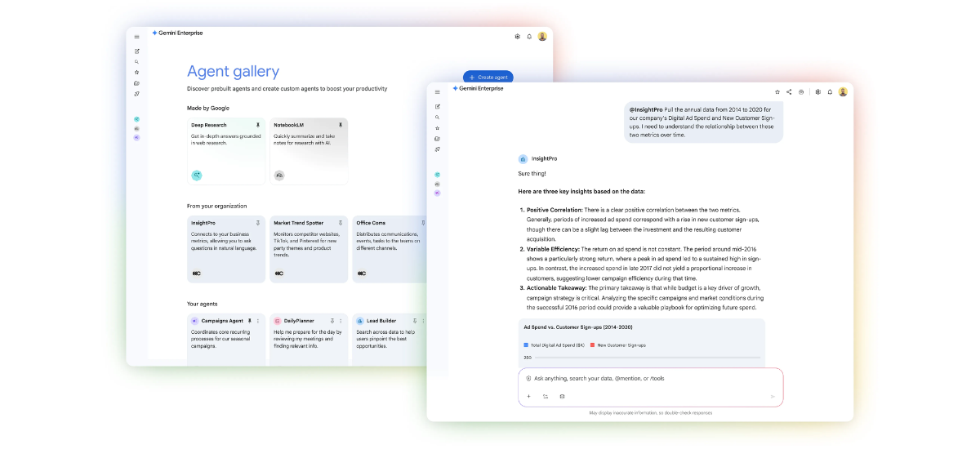This screenshot has height=449, width=980.
Task: Expand hamburger menu in Agent gallery window
Action: click(x=136, y=37)
